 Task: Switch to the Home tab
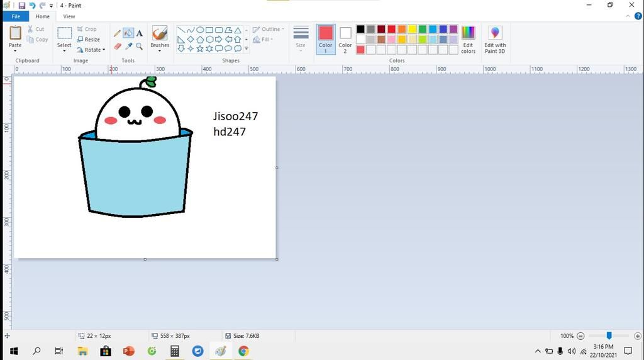click(42, 16)
